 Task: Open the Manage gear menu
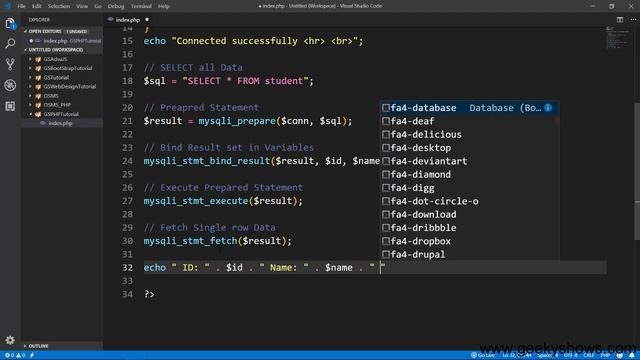coord(10,340)
